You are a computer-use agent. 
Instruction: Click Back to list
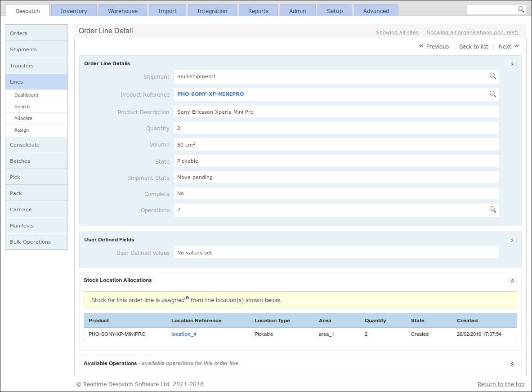(473, 46)
